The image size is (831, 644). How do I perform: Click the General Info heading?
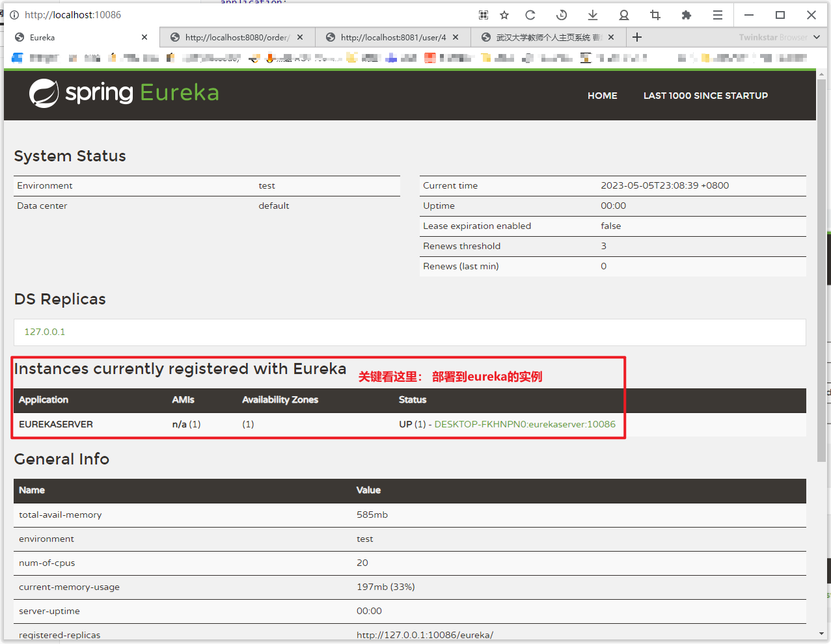[x=62, y=459]
